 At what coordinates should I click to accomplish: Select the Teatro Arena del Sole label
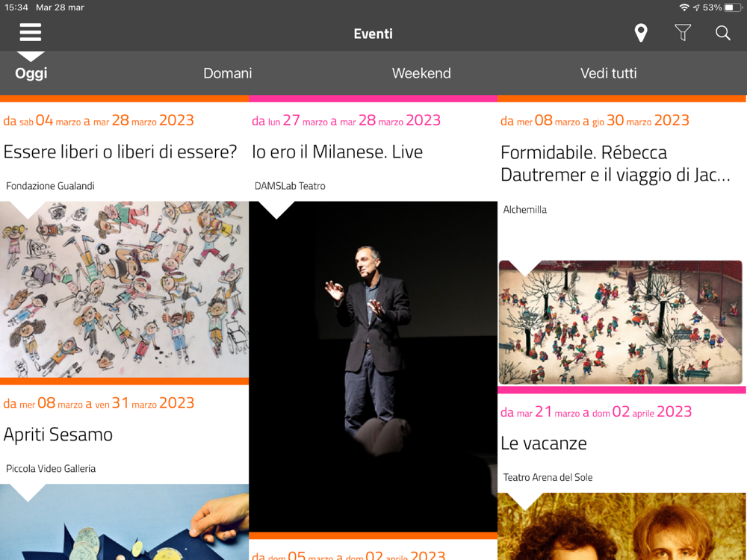pos(548,477)
